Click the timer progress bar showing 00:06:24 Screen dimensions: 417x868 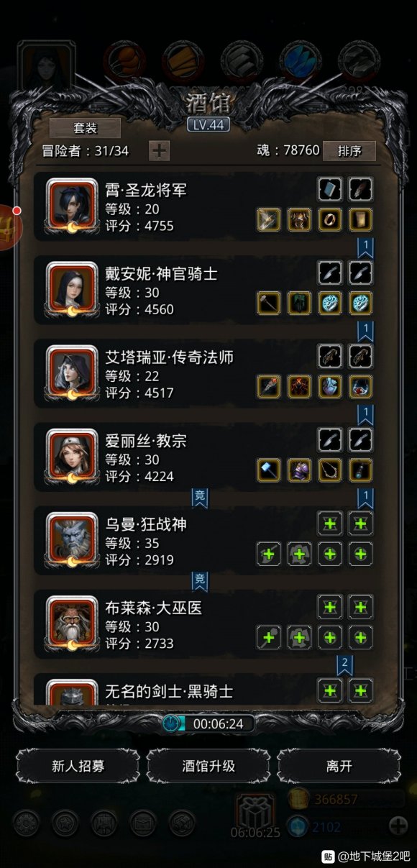(x=208, y=723)
